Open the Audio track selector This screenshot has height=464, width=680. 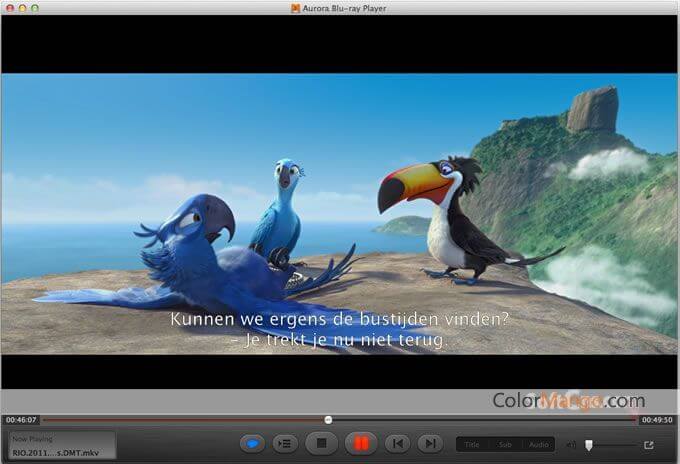pos(538,444)
